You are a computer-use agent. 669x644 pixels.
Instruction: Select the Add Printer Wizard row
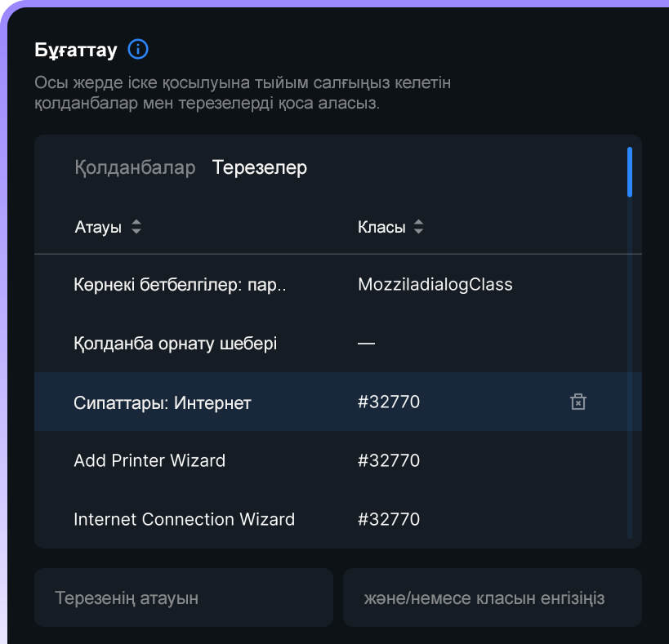331,460
